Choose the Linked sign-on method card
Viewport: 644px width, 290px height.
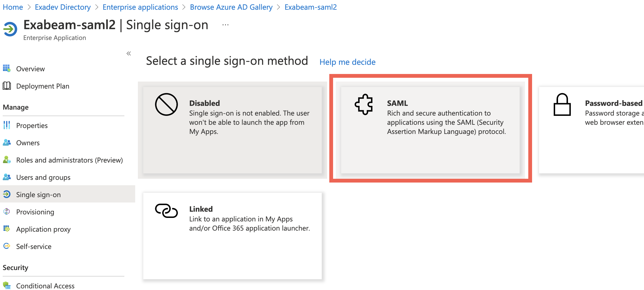[x=233, y=236]
